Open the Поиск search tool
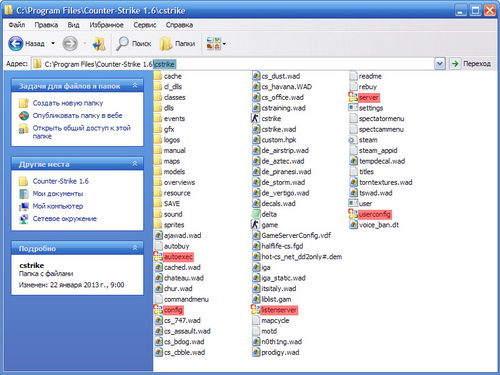 click(133, 44)
